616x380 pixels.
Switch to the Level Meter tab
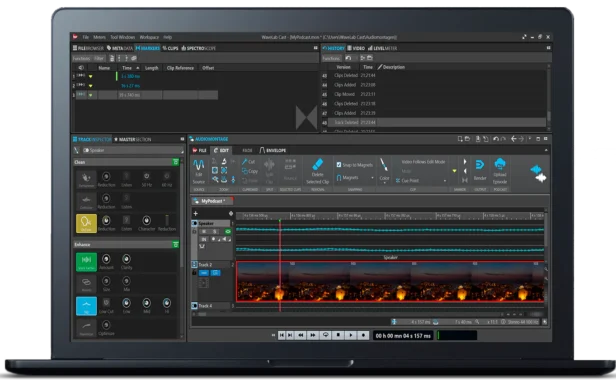[383, 48]
